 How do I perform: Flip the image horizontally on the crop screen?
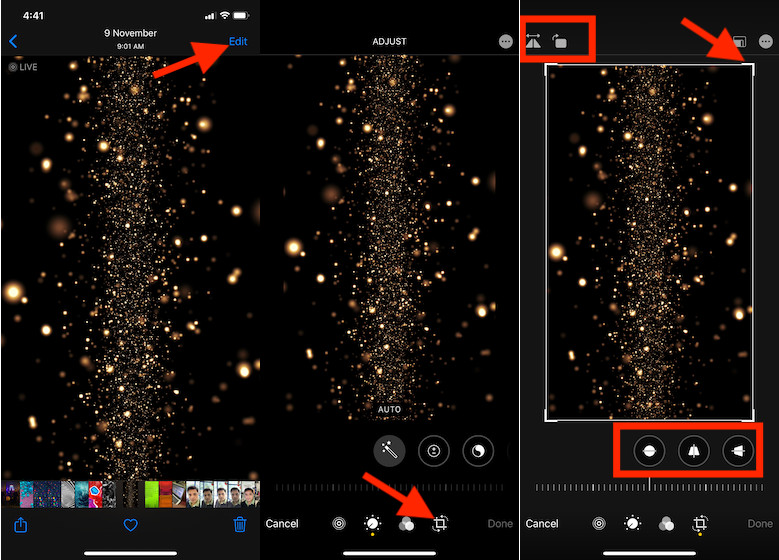pos(533,41)
